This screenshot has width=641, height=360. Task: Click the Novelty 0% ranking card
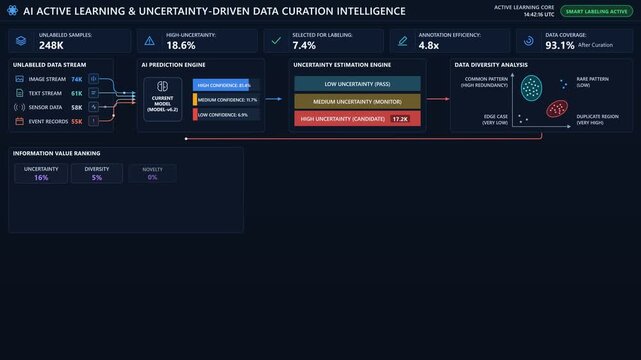coord(152,173)
